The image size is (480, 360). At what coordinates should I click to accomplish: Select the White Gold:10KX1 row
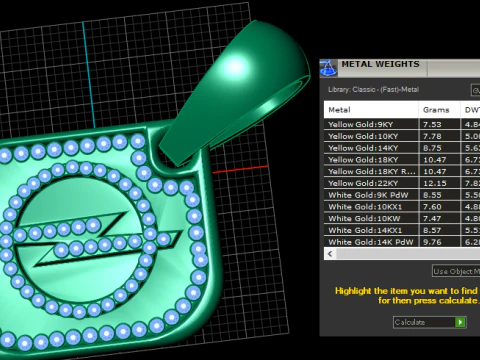tap(402, 207)
